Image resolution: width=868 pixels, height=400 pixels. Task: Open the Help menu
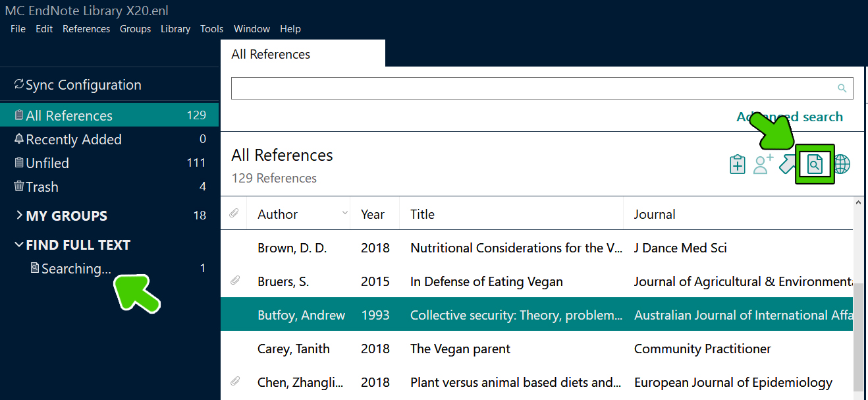pos(290,29)
